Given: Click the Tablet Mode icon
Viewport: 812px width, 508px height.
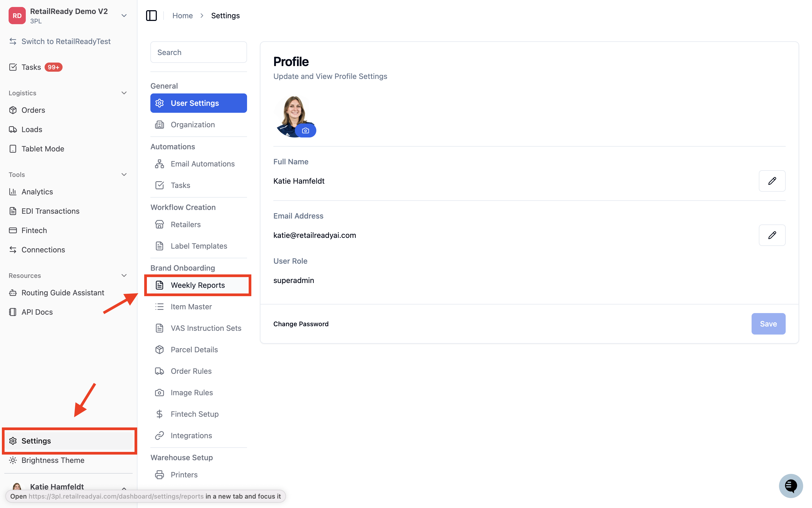Looking at the screenshot, I should 13,149.
